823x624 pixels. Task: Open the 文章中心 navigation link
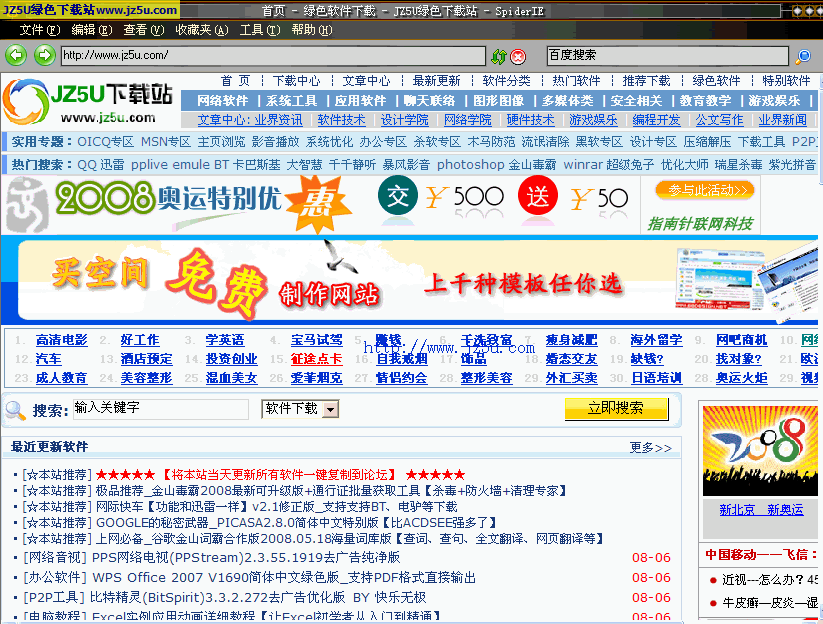366,81
